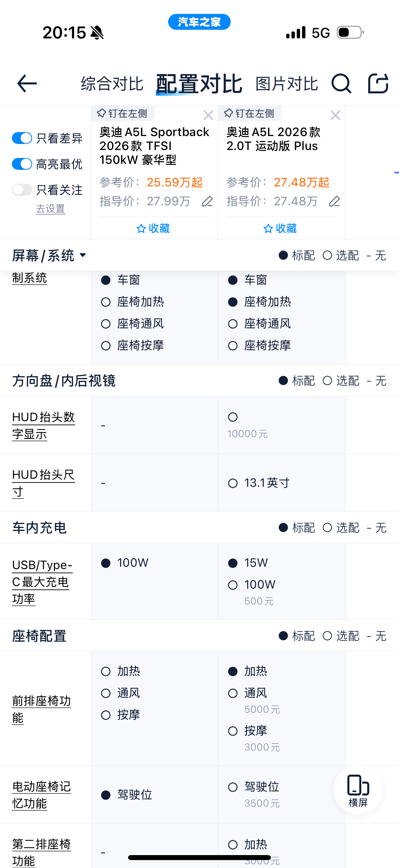Screen dimensions: 399x868
Task: Enable 只看关注 switch
Action: (x=22, y=190)
